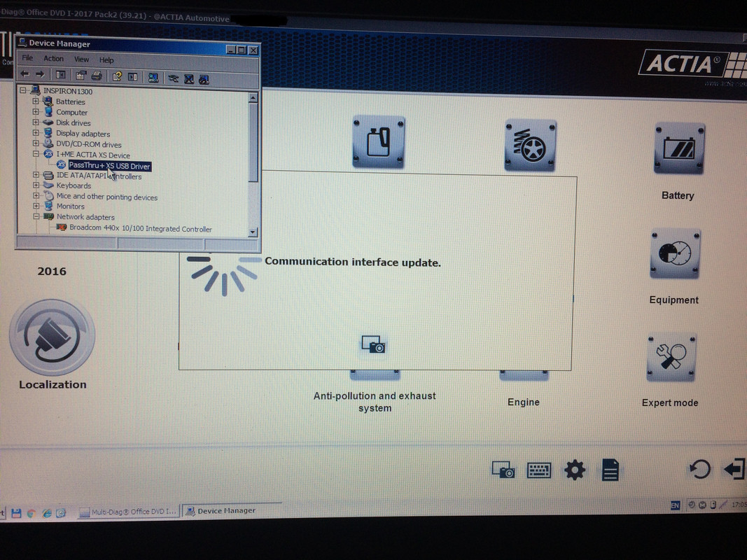The image size is (747, 560).
Task: Expand the Disk drives node
Action: coord(36,122)
